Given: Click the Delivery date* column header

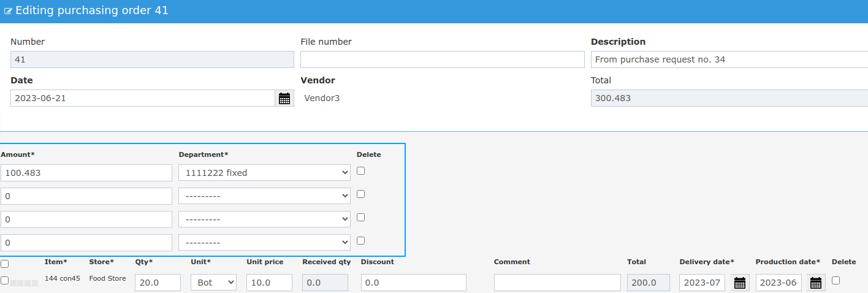Looking at the screenshot, I should point(707,262).
